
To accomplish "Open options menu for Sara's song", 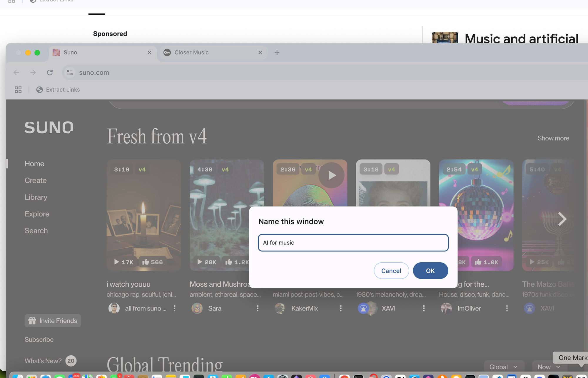I will 258,308.
